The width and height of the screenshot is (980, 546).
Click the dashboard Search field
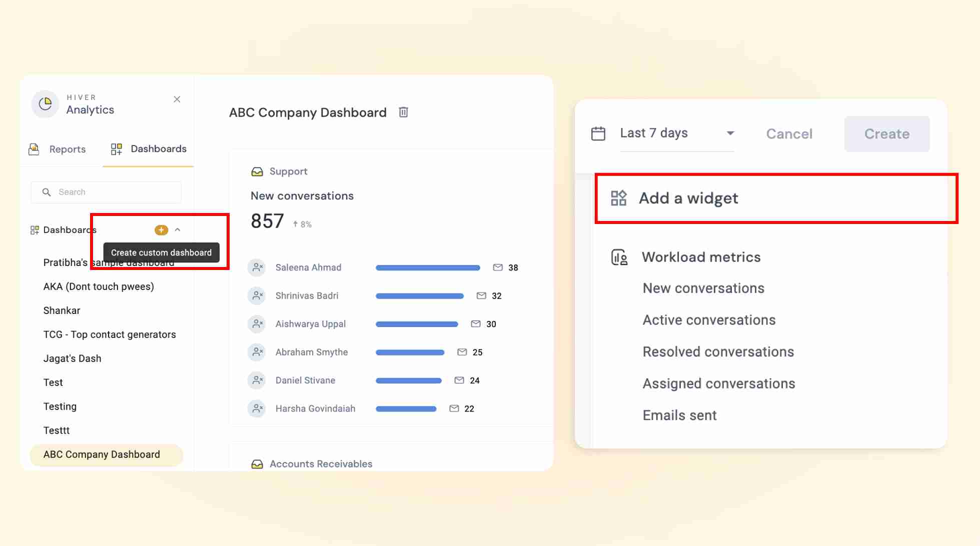click(x=106, y=192)
